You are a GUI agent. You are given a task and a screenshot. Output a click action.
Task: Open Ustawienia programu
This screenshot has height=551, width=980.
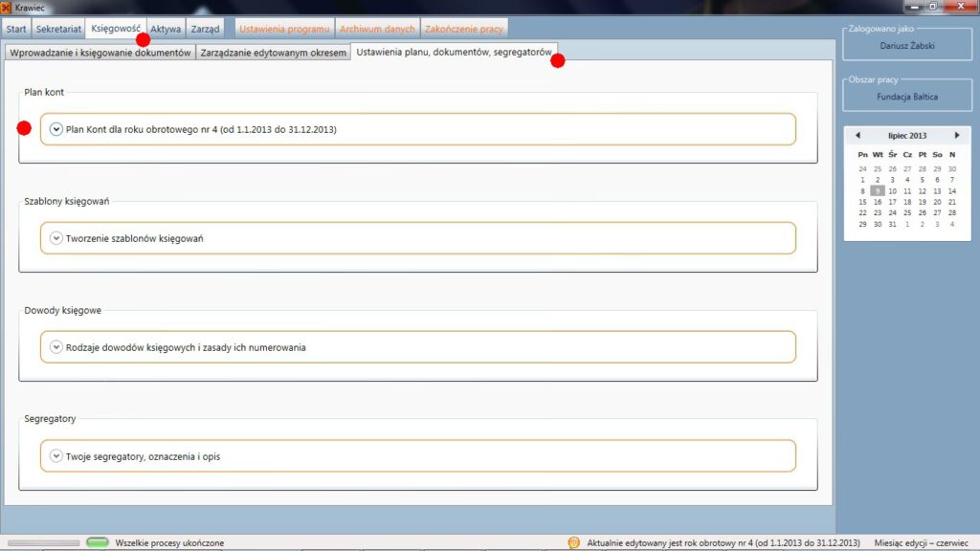tap(284, 29)
